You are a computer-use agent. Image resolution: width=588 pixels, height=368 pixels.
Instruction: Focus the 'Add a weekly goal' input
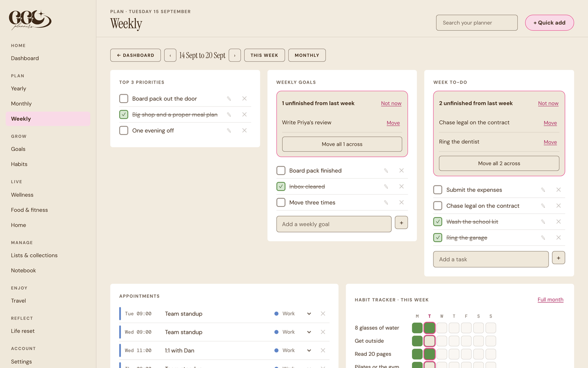[334, 224]
